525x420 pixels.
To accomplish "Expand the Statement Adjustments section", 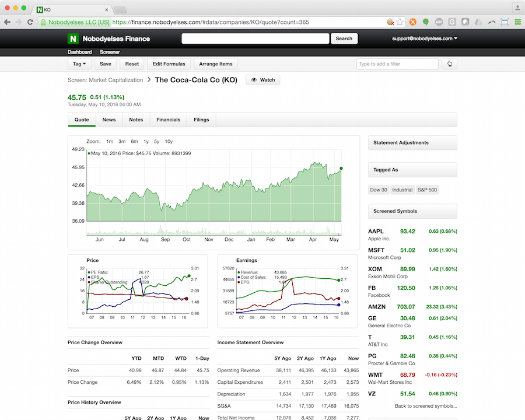I will click(x=412, y=142).
